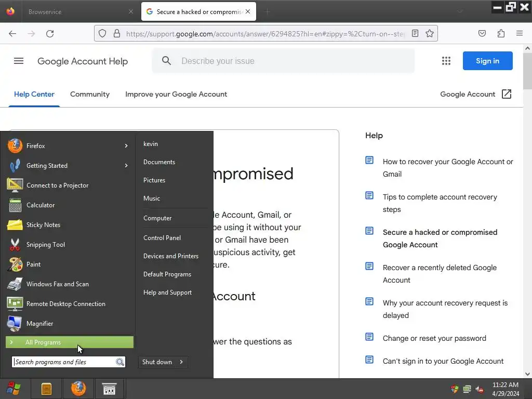Open Documents in Start menu

(x=159, y=162)
